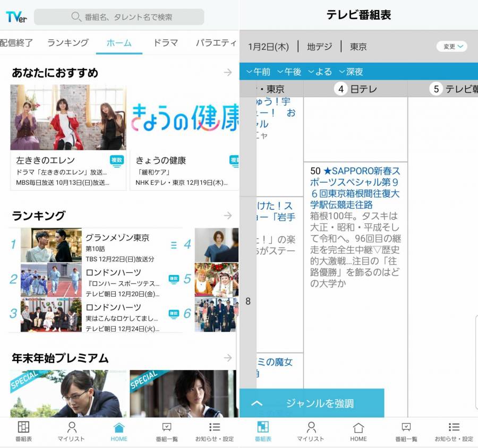The image size is (478, 448).
Task: Click 地デジ broadcast type label
Action: coord(320,47)
